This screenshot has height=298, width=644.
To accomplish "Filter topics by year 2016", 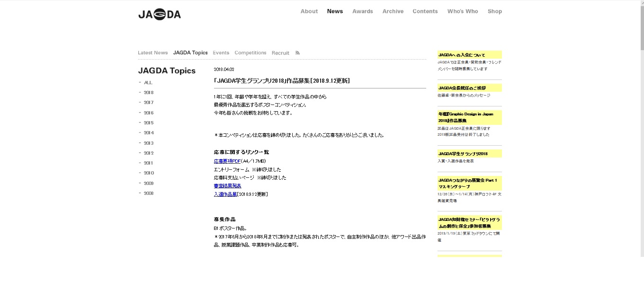I will pos(149,113).
